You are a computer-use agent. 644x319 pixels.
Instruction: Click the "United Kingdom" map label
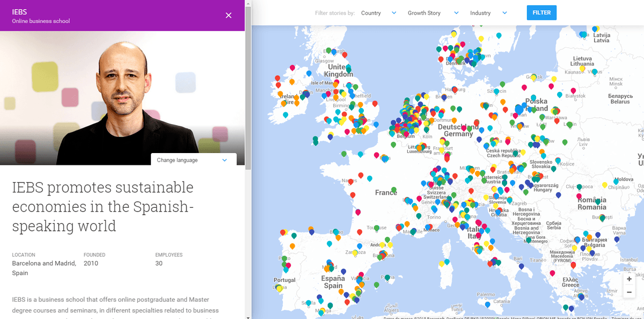point(339,70)
